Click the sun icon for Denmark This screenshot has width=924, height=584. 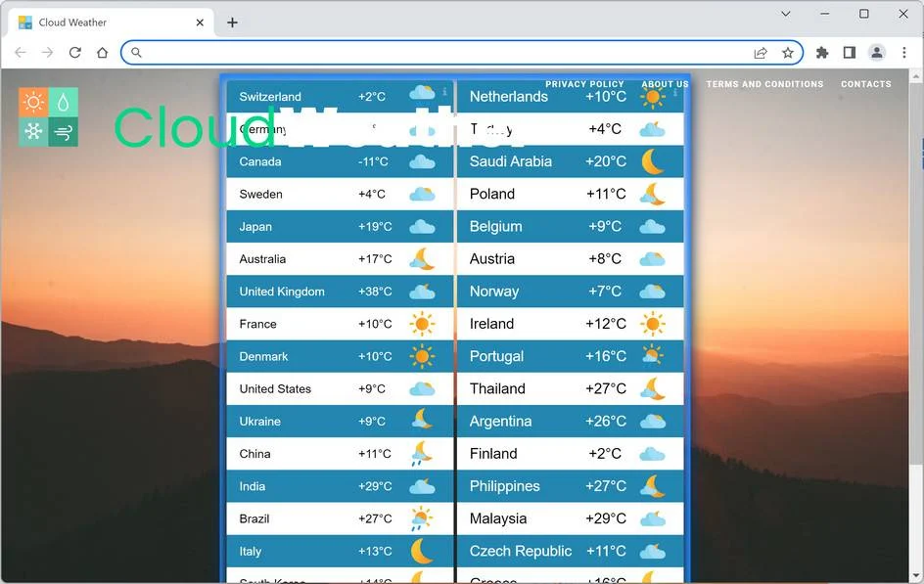point(422,356)
